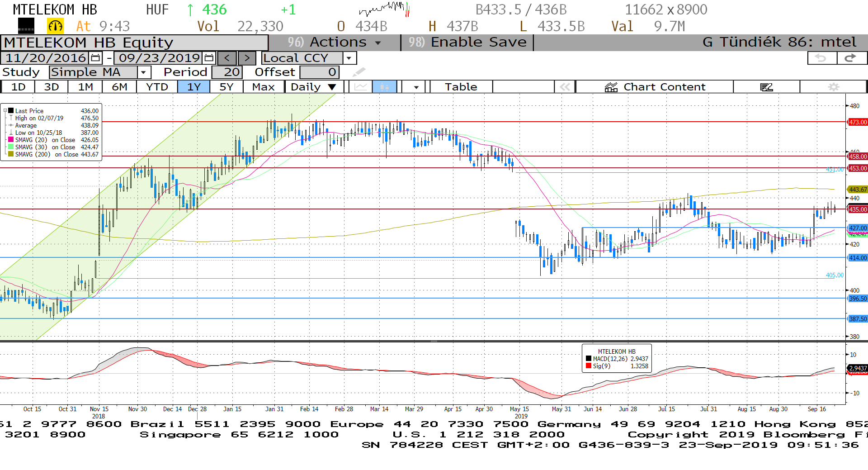Screen dimensions: 868x470
Task: Open chart settings gear
Action: (x=834, y=87)
